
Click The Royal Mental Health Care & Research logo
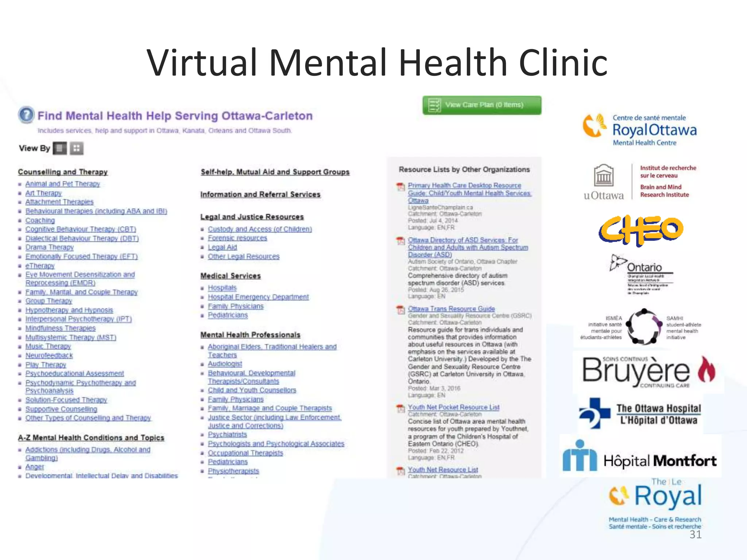655,504
